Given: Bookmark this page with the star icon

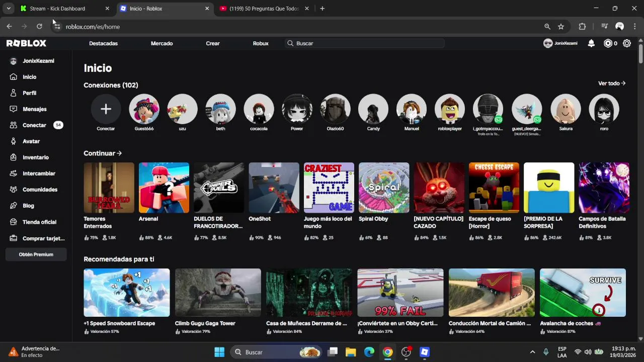Looking at the screenshot, I should [x=561, y=27].
